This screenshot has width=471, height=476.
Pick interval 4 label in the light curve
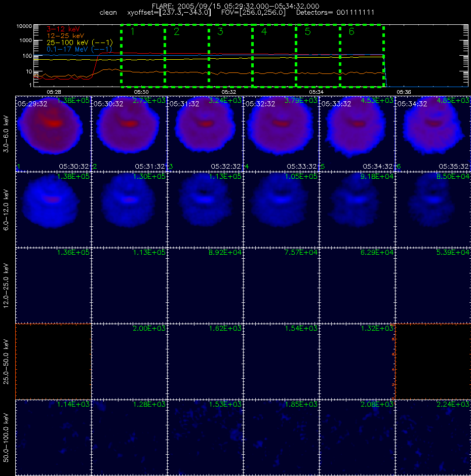tap(264, 31)
